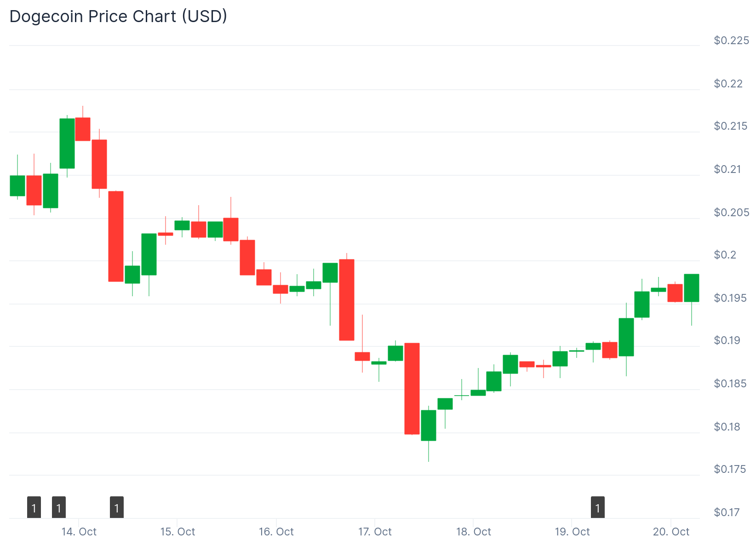This screenshot has height=552, width=756.
Task: Open event marker between 19 and 20 Oct
Action: [597, 507]
